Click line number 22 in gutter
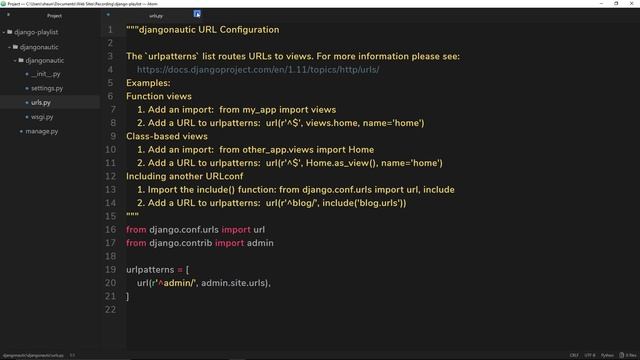The width and height of the screenshot is (640, 360). click(x=111, y=310)
